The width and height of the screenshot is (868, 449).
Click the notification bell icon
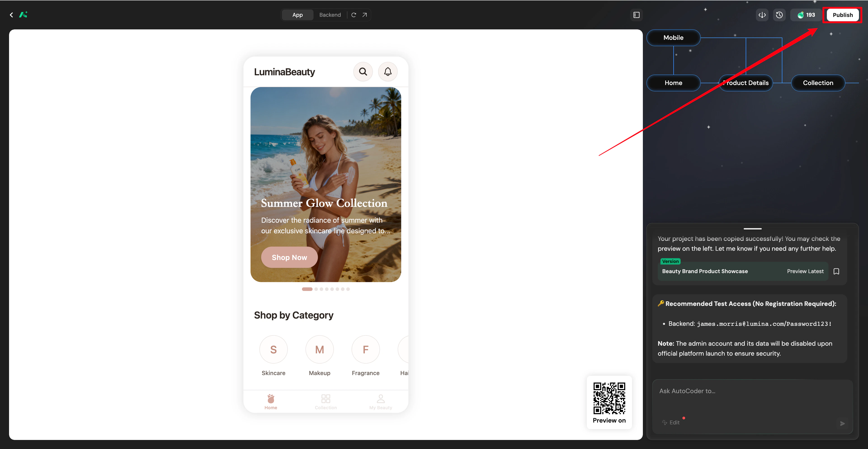pyautogui.click(x=388, y=71)
